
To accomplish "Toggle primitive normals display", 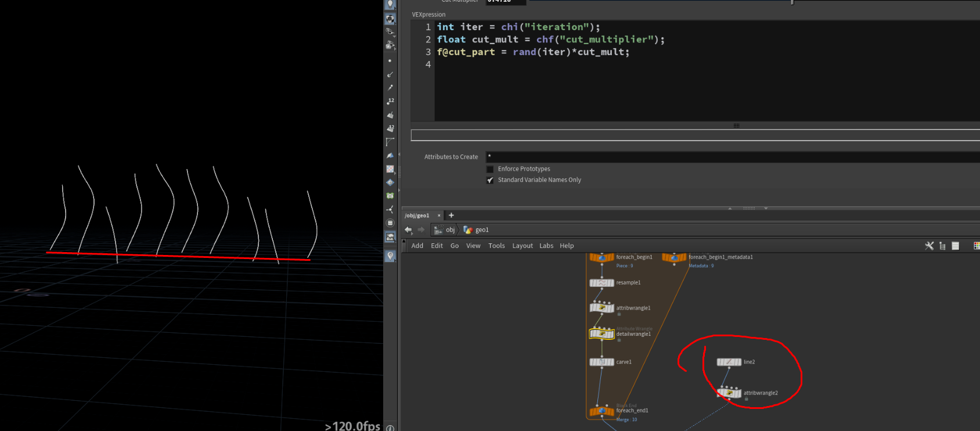I will coord(390,115).
